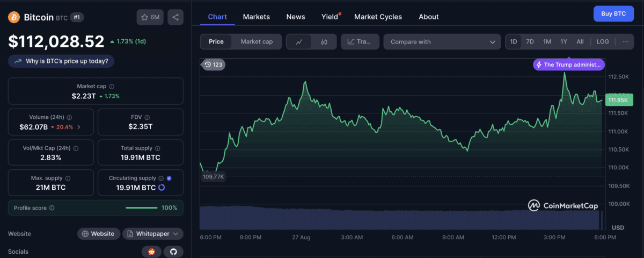Screen dimensions: 644x258
Task: Click the Profile score progress bar
Action: tap(141, 208)
